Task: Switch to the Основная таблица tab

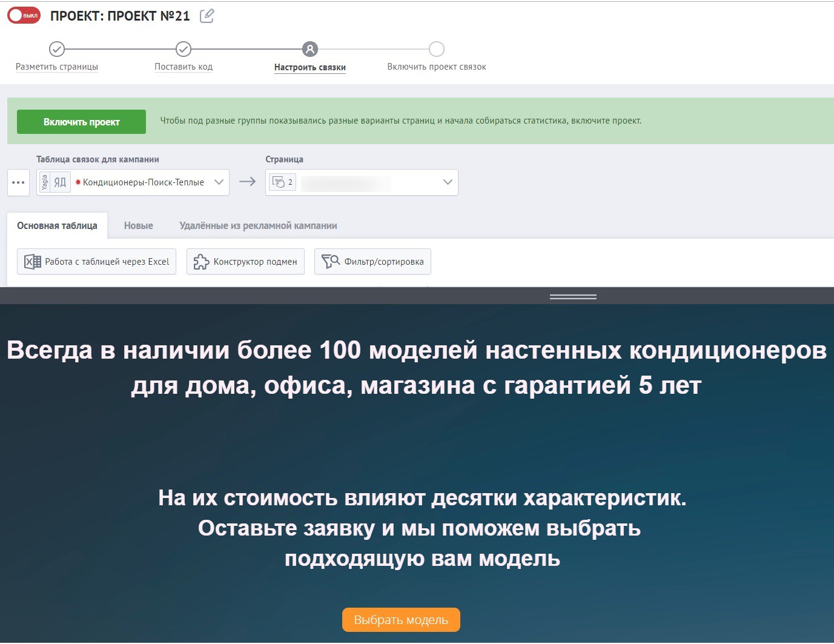Action: click(x=57, y=225)
